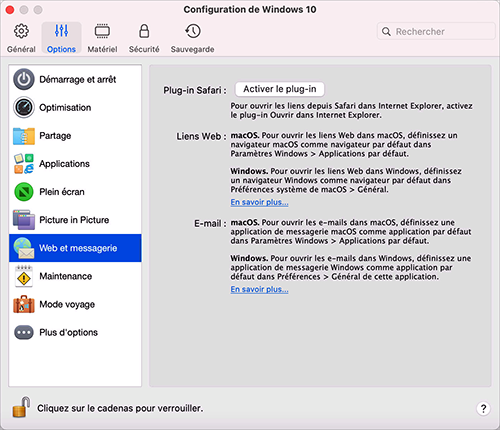This screenshot has width=500, height=430.
Task: Click 'Cliquez sur le cadenas pour verrouiller' text
Action: coord(120,408)
